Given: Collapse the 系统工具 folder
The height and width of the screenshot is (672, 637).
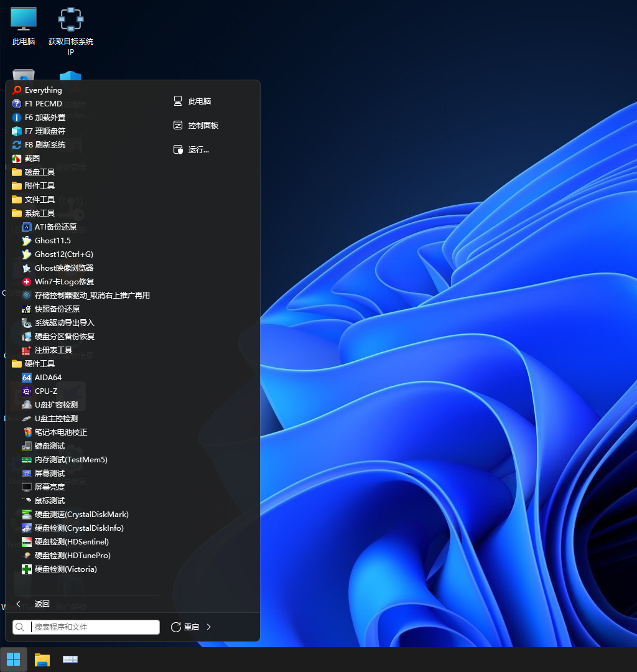Looking at the screenshot, I should pyautogui.click(x=39, y=213).
